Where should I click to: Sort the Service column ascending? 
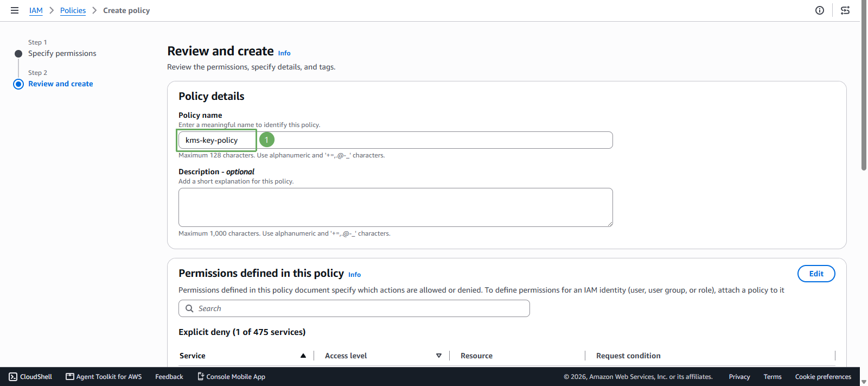(303, 356)
